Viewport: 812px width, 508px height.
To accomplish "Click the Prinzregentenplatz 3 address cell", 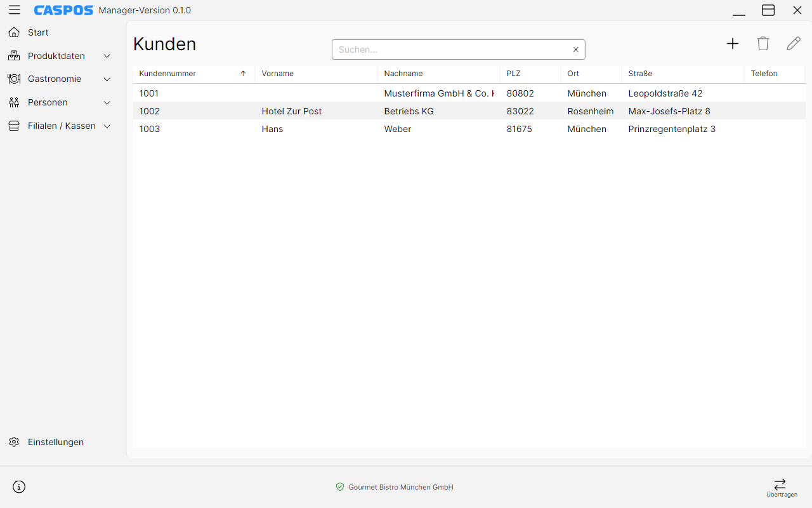I will (672, 129).
